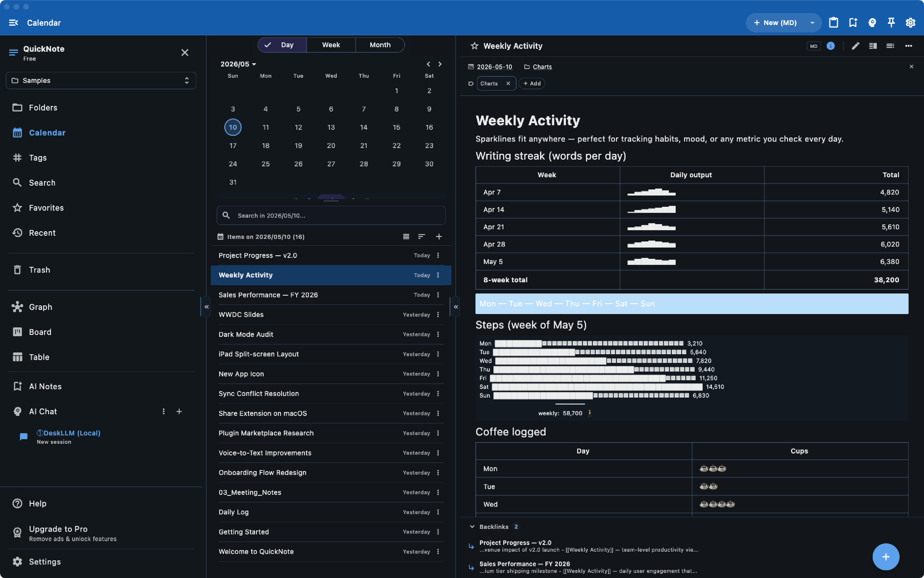The image size is (924, 578).
Task: Collapse middle list panel with chevron handle
Action: (456, 307)
